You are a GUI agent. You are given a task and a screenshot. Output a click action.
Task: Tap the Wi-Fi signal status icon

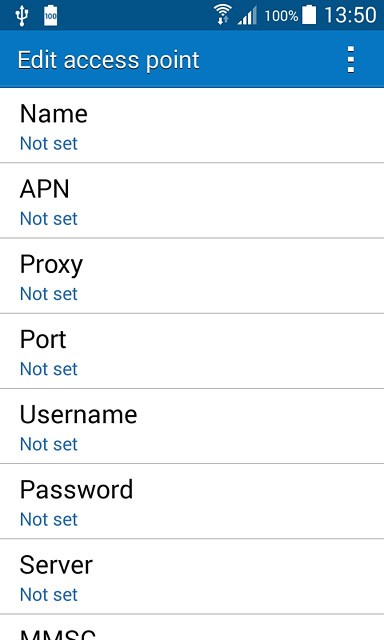(223, 15)
